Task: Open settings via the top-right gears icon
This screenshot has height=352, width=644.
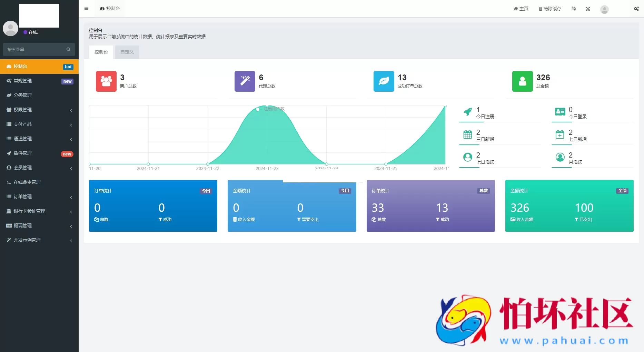Action: (636, 9)
